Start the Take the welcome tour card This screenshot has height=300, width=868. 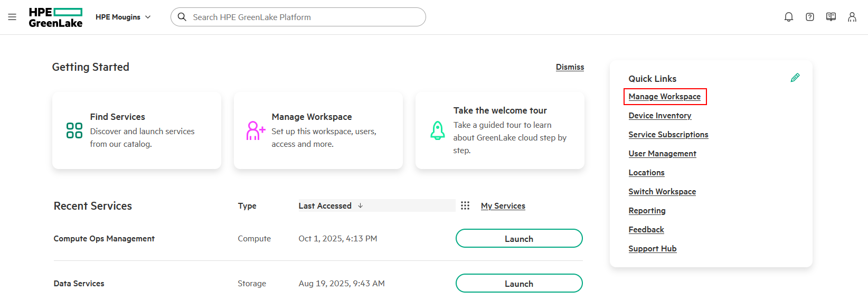(500, 130)
